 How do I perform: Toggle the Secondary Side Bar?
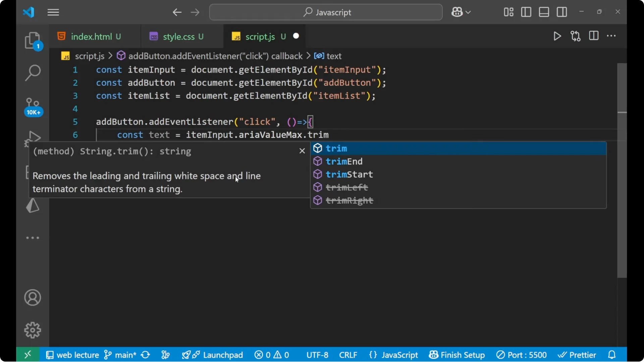point(562,12)
